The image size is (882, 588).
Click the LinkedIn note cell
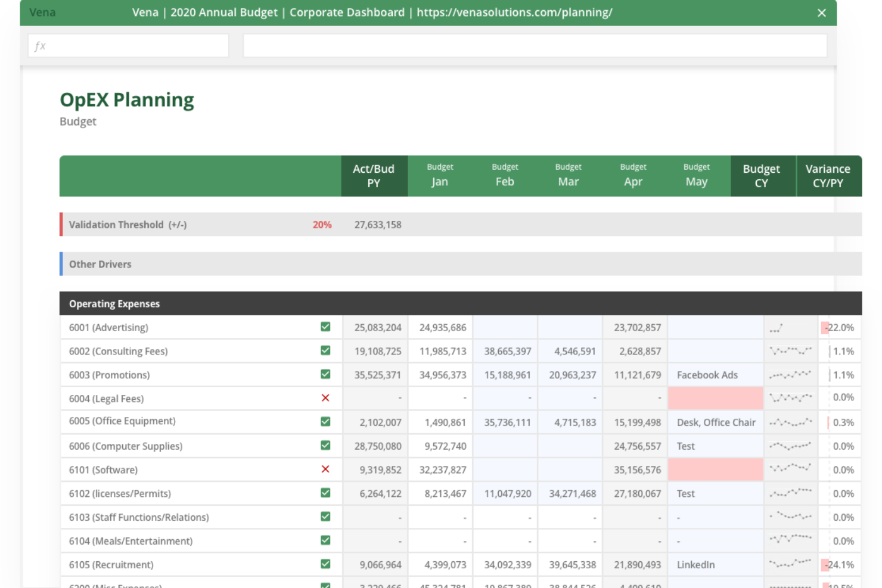tap(715, 565)
